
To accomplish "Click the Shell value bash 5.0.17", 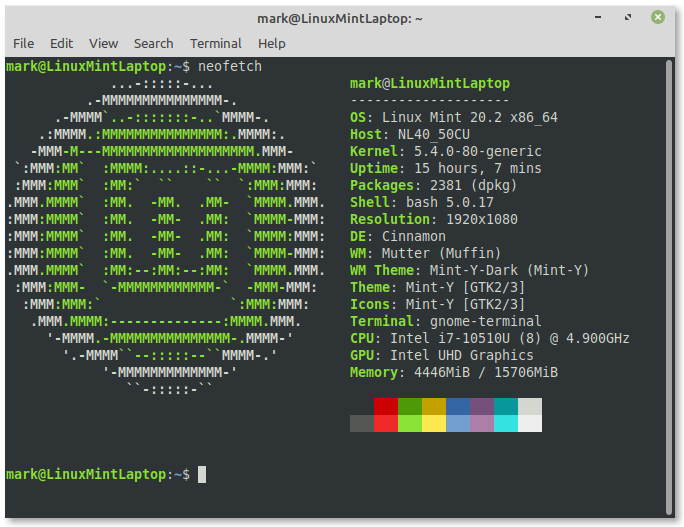I will pos(449,202).
